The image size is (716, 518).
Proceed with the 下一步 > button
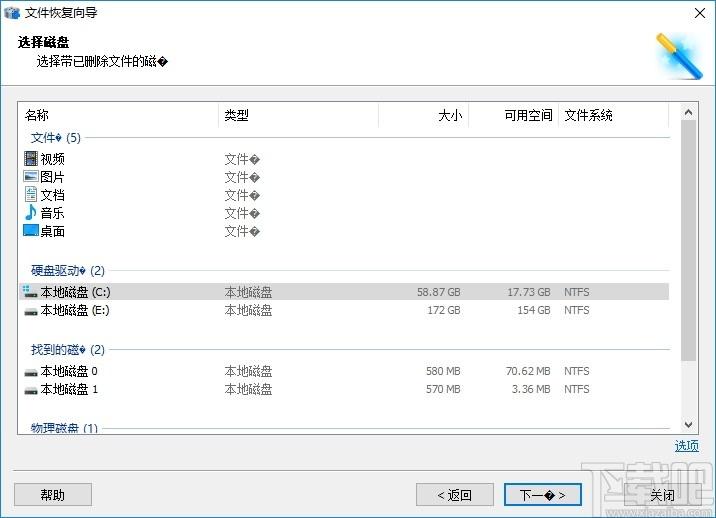[x=543, y=495]
